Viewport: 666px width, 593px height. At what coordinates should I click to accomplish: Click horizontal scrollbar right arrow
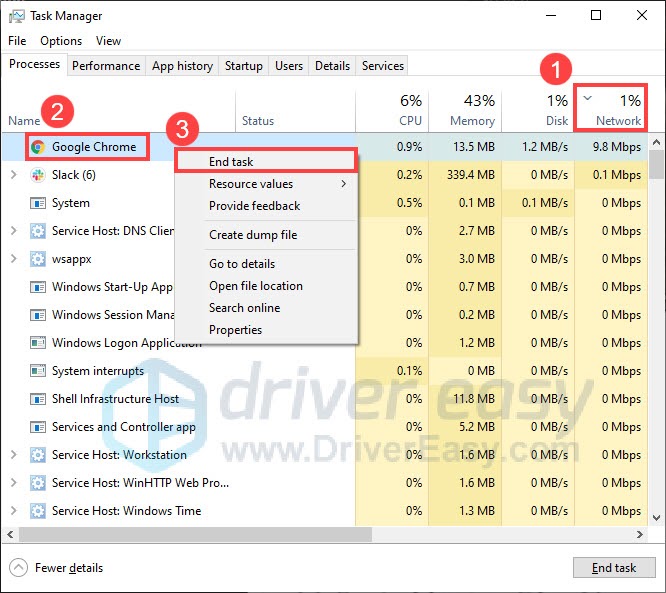(640, 534)
